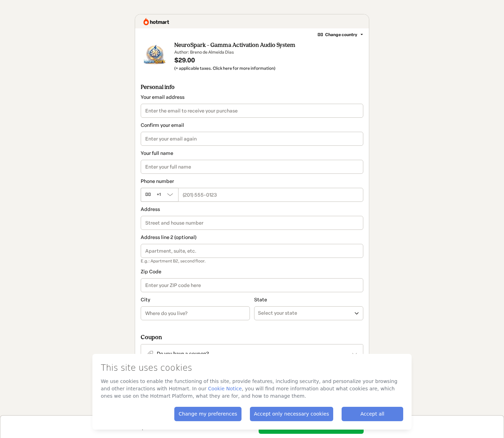Image resolution: width=504 pixels, height=438 pixels.
Task: Open the phone country code +1 selector
Action: pos(160,195)
